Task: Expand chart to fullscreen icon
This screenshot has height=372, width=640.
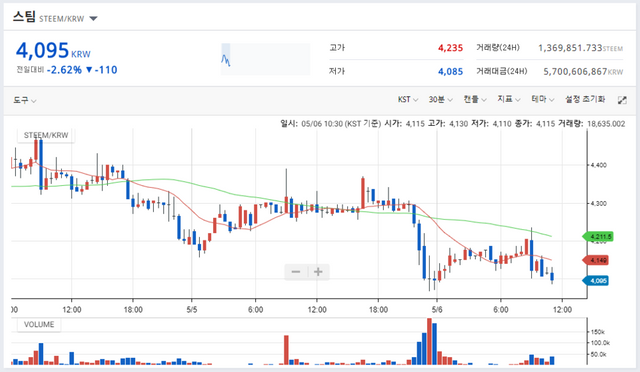Action: 622,100
